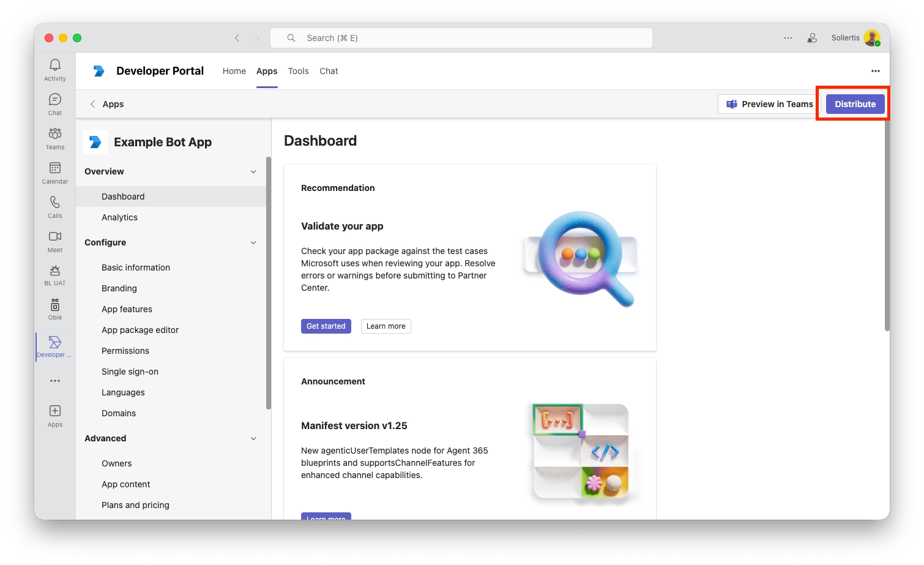Open the title bar more options ellipsis
This screenshot has height=565, width=924.
click(x=788, y=38)
